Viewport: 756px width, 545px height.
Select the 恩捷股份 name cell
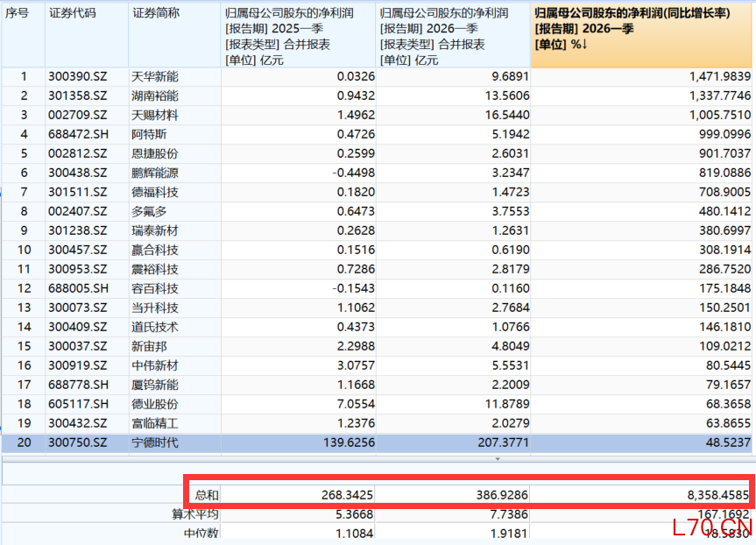coord(155,154)
